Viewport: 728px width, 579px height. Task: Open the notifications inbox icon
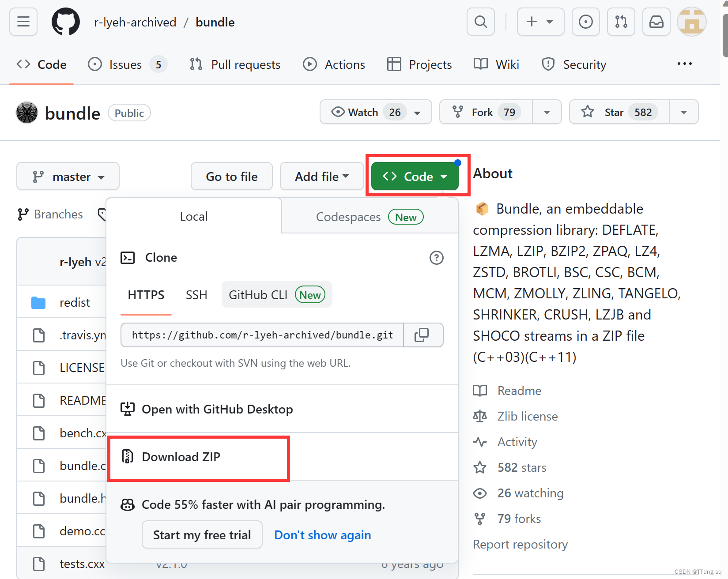point(656,22)
